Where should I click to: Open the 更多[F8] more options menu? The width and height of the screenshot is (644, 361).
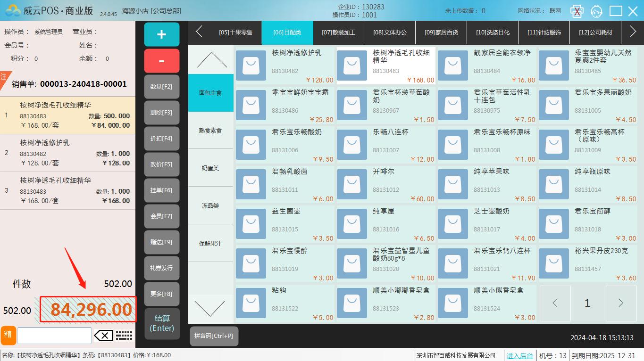(161, 294)
